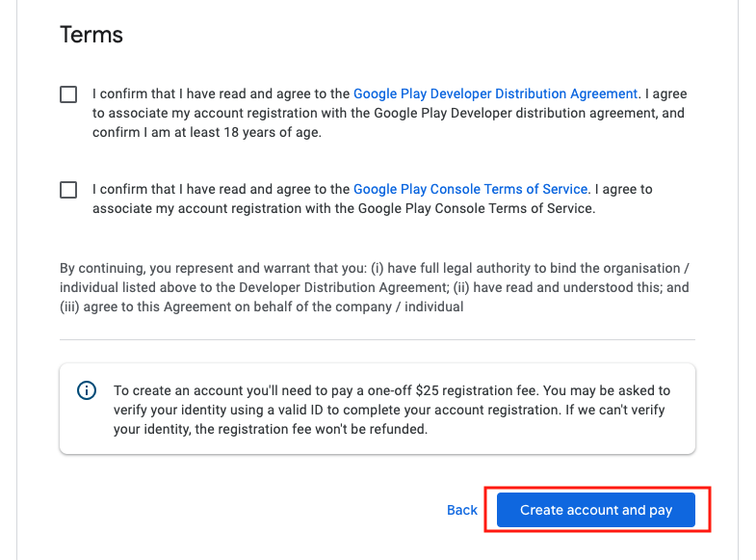This screenshot has width=756, height=560.
Task: Click the Back link
Action: point(462,510)
